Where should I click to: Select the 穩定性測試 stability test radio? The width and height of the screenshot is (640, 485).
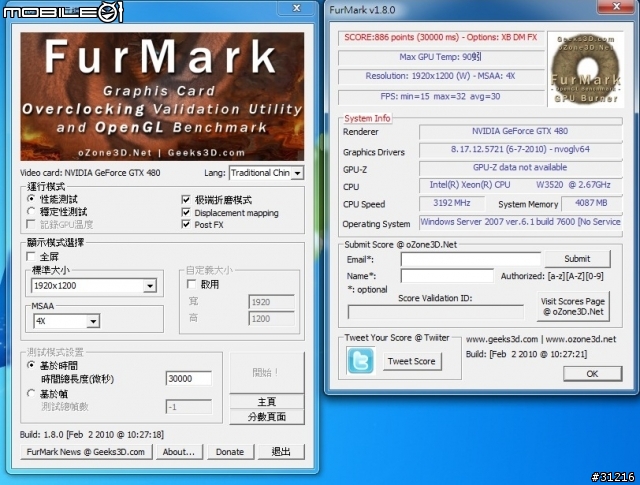pyautogui.click(x=31, y=211)
